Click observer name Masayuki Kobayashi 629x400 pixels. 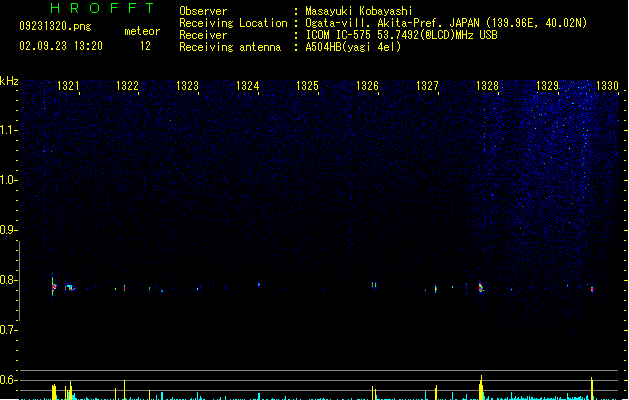[x=359, y=11]
